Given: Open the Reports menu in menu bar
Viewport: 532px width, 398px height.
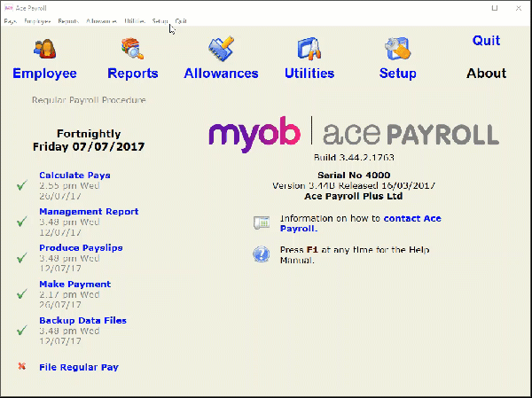Looking at the screenshot, I should pos(68,21).
